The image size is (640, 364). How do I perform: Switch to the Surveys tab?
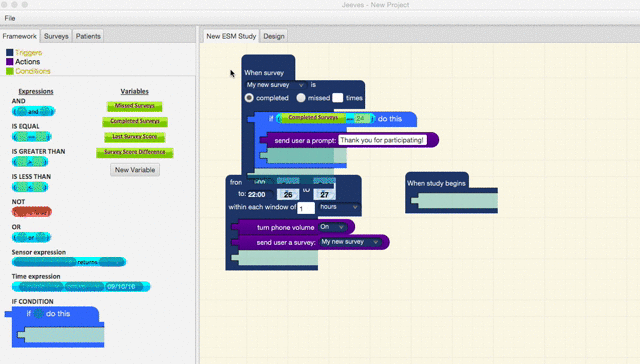[56, 36]
